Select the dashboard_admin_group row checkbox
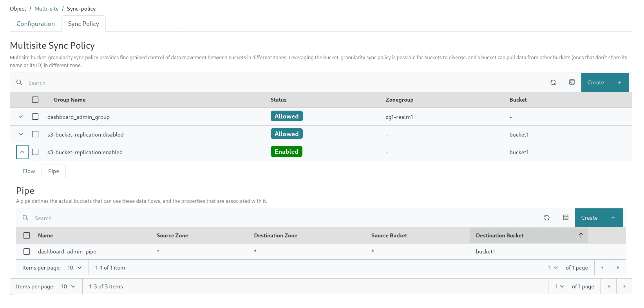Screen dimensions: 644x308 click(x=35, y=117)
